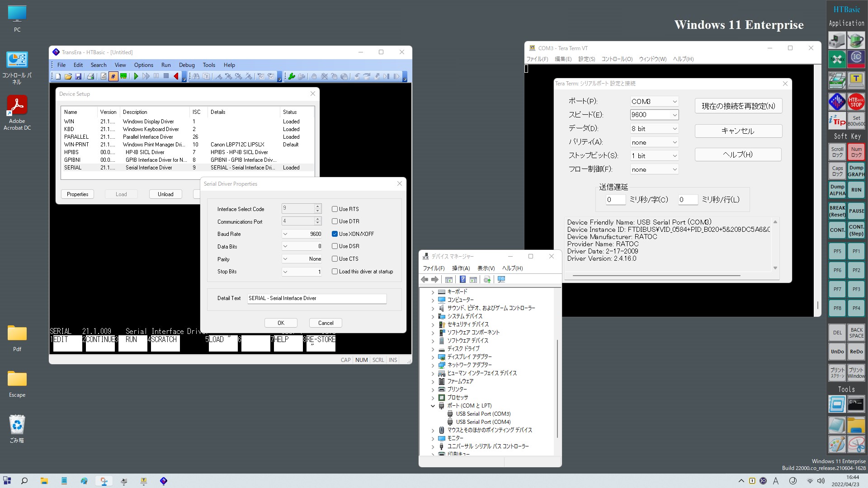Viewport: 868px width, 488px height.
Task: Click Cancel in Serial Driver Properties
Action: point(325,323)
